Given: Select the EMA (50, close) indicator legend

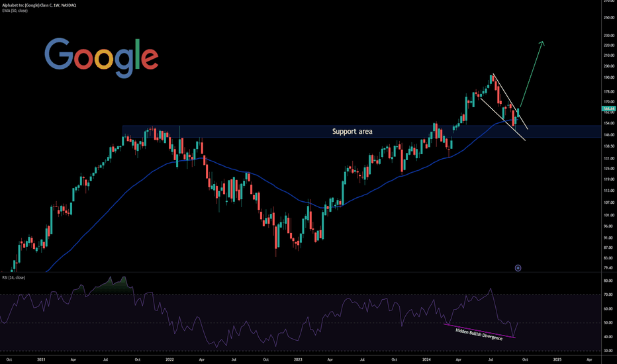Looking at the screenshot, I should (15, 11).
